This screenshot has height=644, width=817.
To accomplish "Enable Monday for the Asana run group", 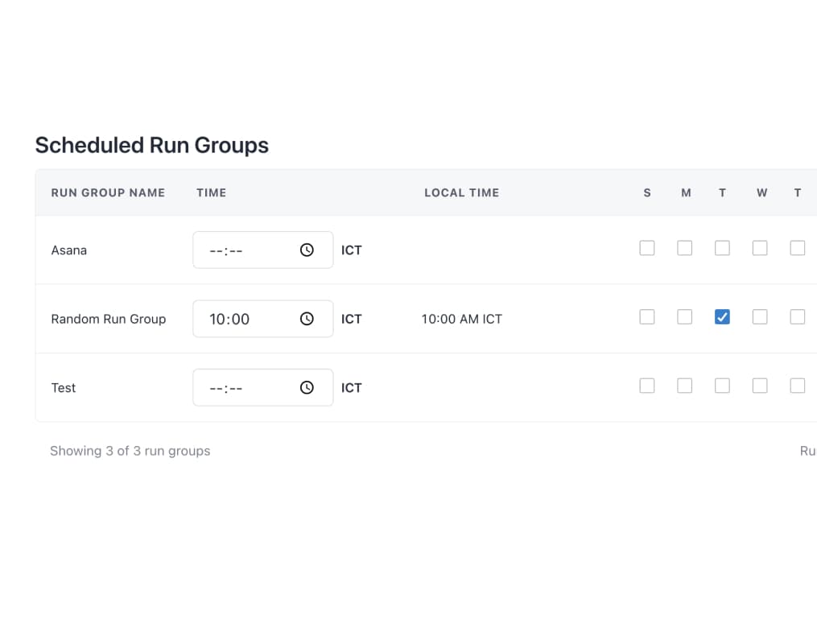I will [x=685, y=248].
